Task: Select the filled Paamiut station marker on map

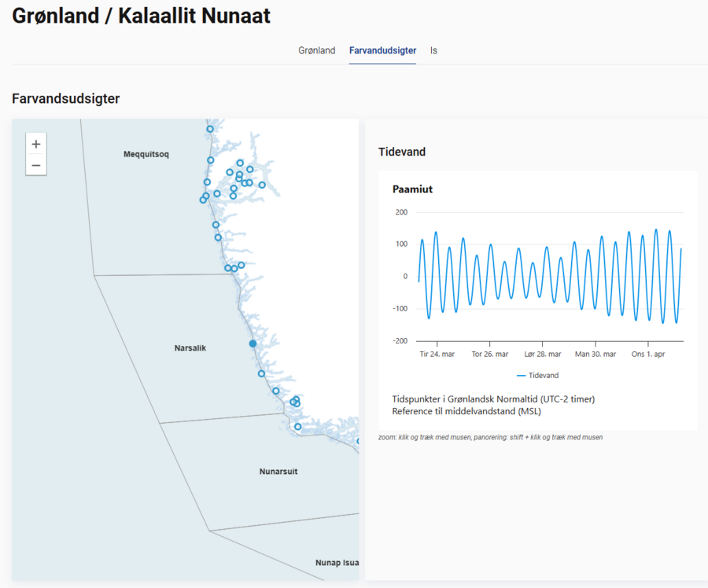Action: [x=253, y=344]
